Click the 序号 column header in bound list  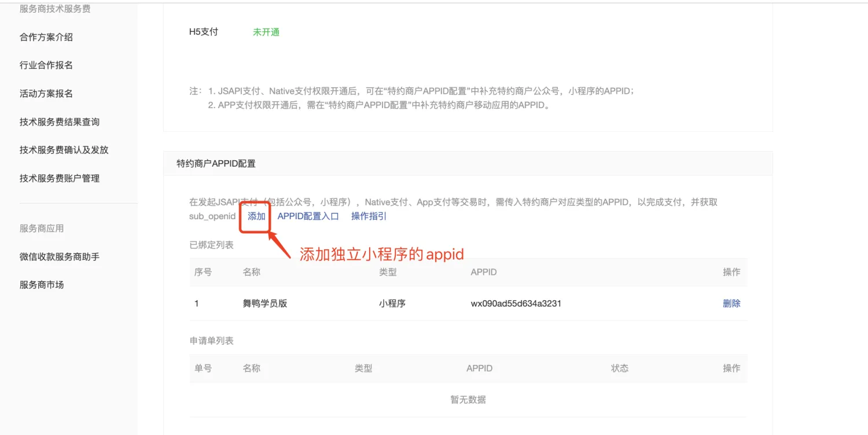[x=203, y=272]
